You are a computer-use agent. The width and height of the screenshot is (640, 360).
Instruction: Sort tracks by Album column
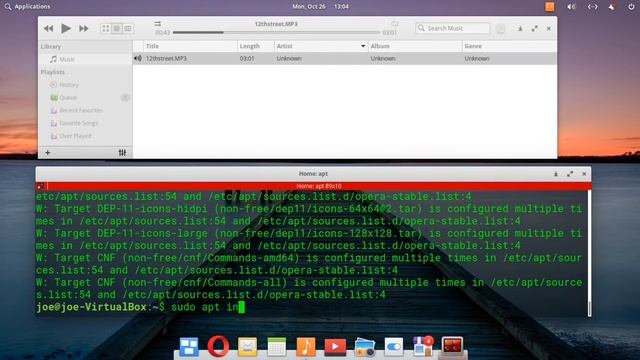(415, 46)
